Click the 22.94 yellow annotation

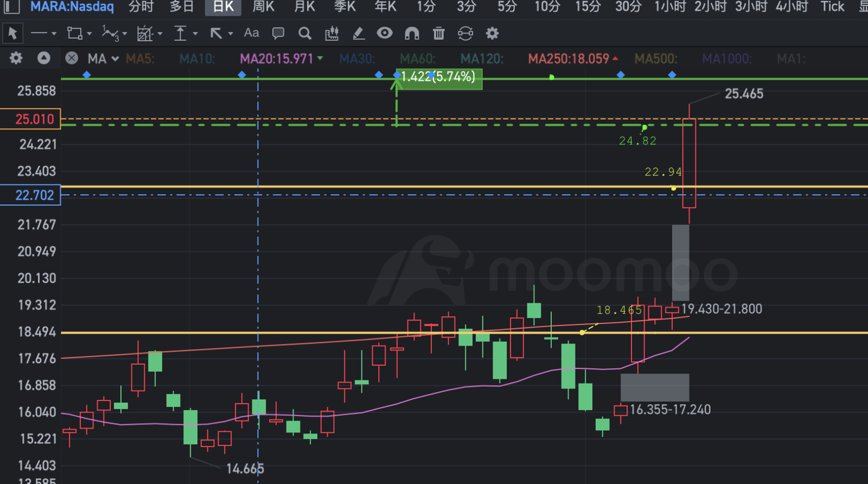click(663, 172)
